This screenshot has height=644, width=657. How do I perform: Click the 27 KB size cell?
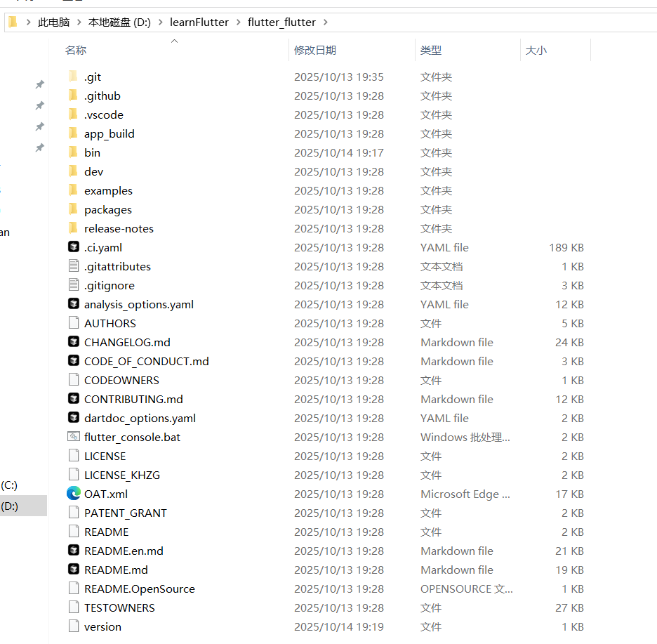coord(569,608)
